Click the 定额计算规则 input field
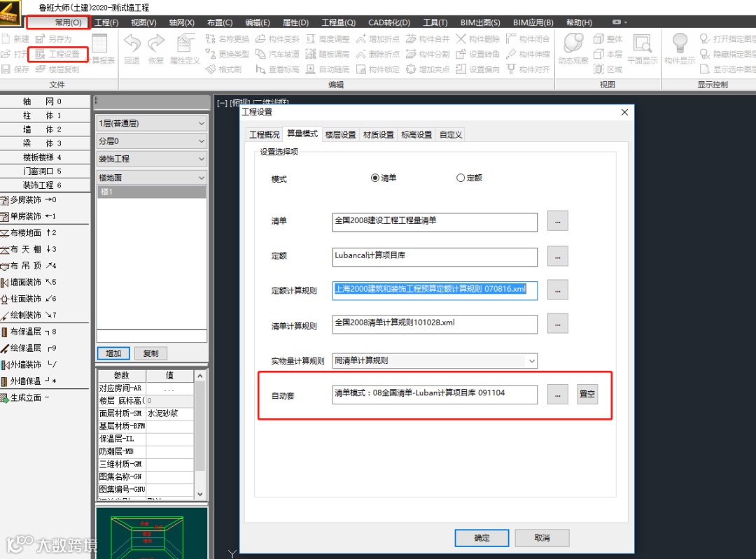Viewport: 756px width, 559px height. point(435,290)
